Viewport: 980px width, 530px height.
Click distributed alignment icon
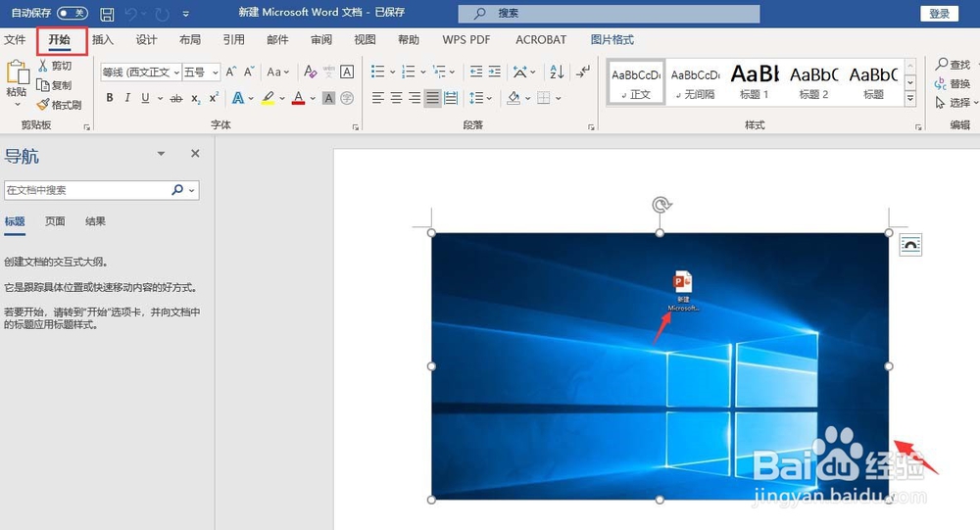pyautogui.click(x=451, y=98)
